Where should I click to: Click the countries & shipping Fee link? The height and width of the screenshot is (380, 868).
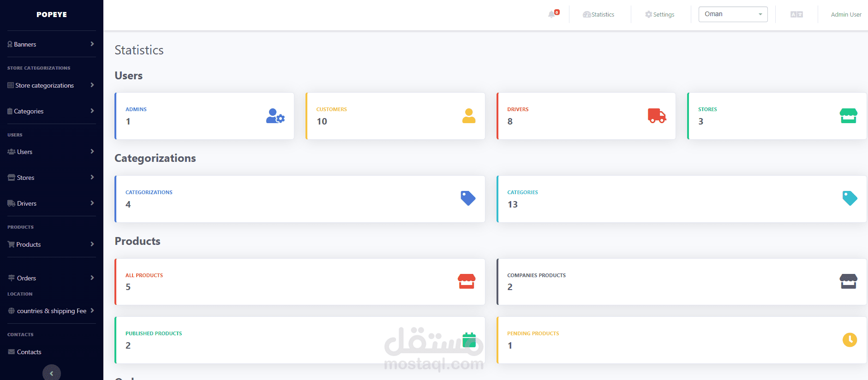(52, 311)
